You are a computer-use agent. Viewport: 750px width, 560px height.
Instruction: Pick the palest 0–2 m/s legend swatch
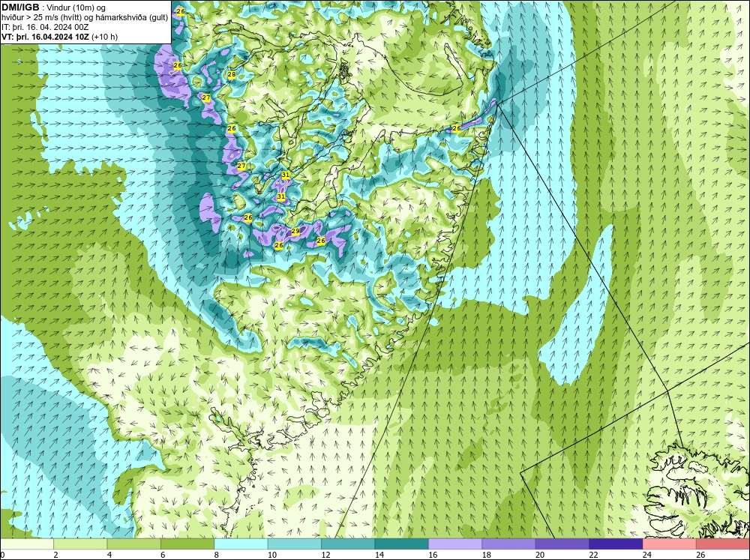27,544
